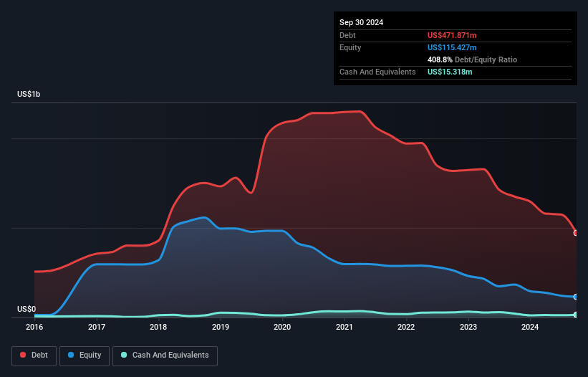Click the US$115.427m equity value

[452, 47]
